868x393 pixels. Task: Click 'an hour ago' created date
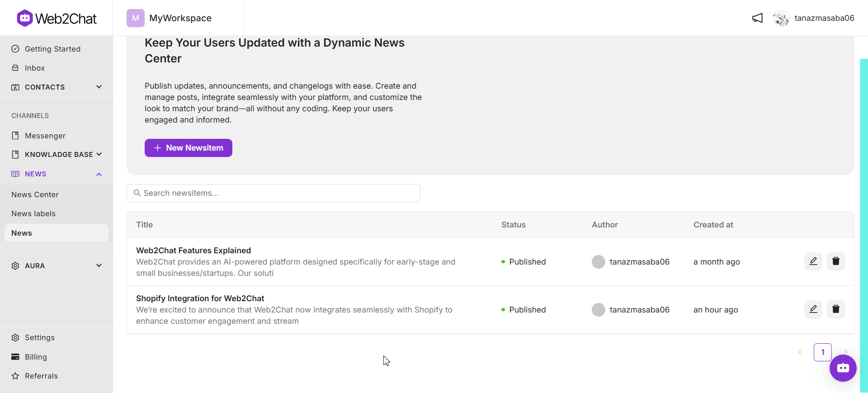[716, 310]
